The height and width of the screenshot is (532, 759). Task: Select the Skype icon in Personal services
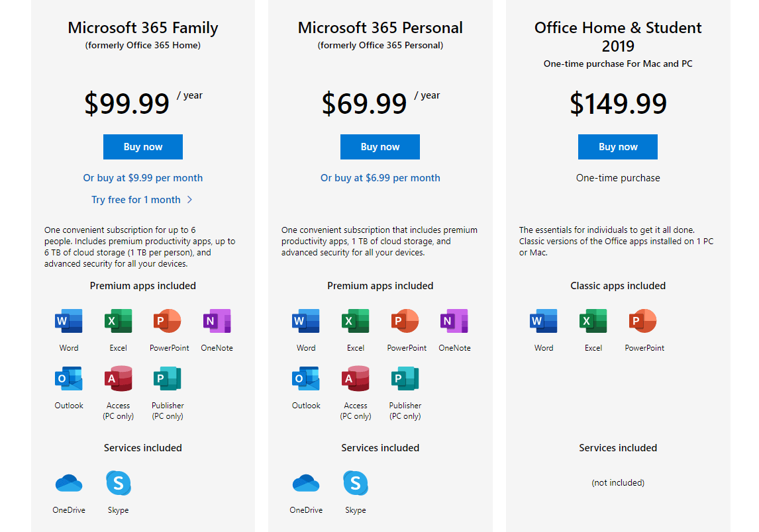click(x=356, y=483)
